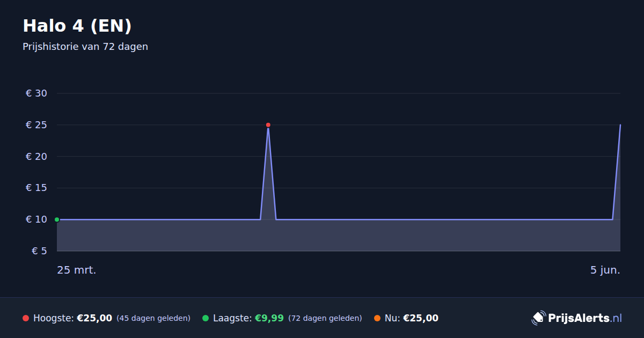The width and height of the screenshot is (644, 338).
Task: Click the red dot beside Hoogste legend
Action: pos(26,318)
